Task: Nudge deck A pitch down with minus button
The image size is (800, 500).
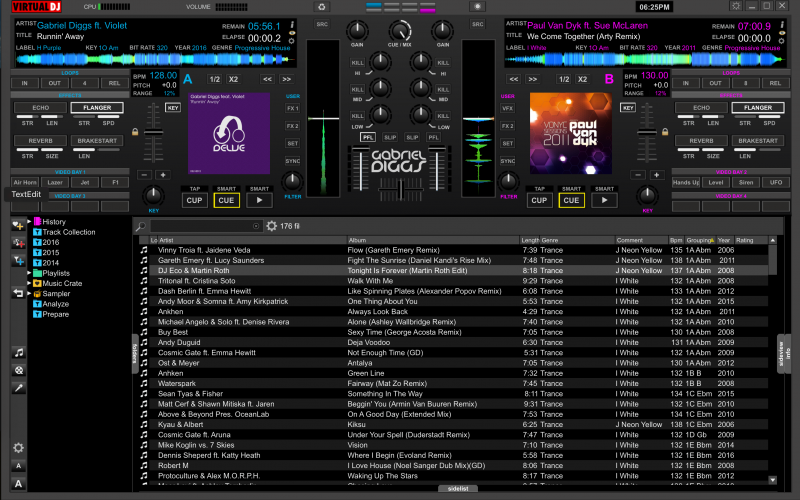Action: [x=144, y=175]
